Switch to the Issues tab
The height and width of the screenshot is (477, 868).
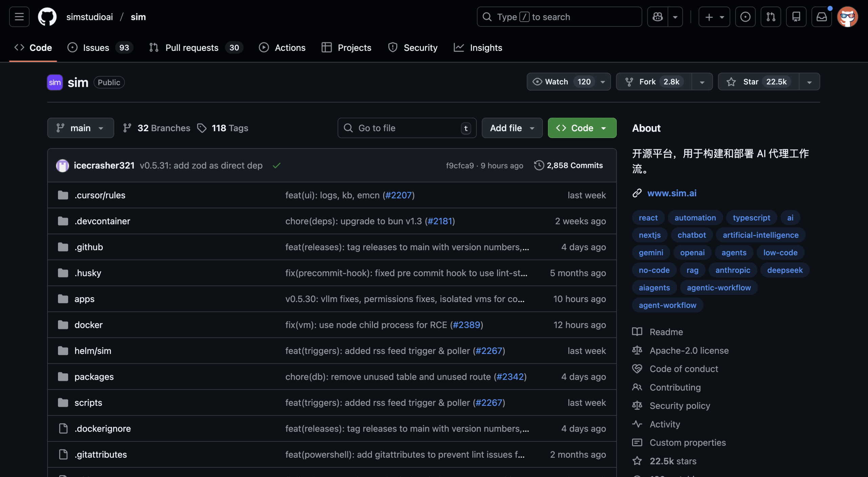click(96, 47)
